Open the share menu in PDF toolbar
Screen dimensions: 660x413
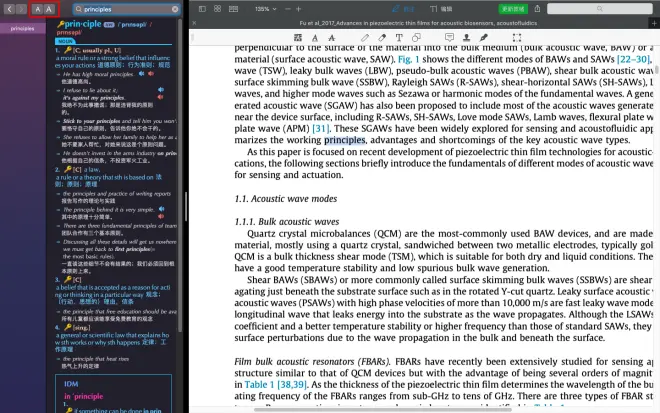pyautogui.click(x=538, y=9)
